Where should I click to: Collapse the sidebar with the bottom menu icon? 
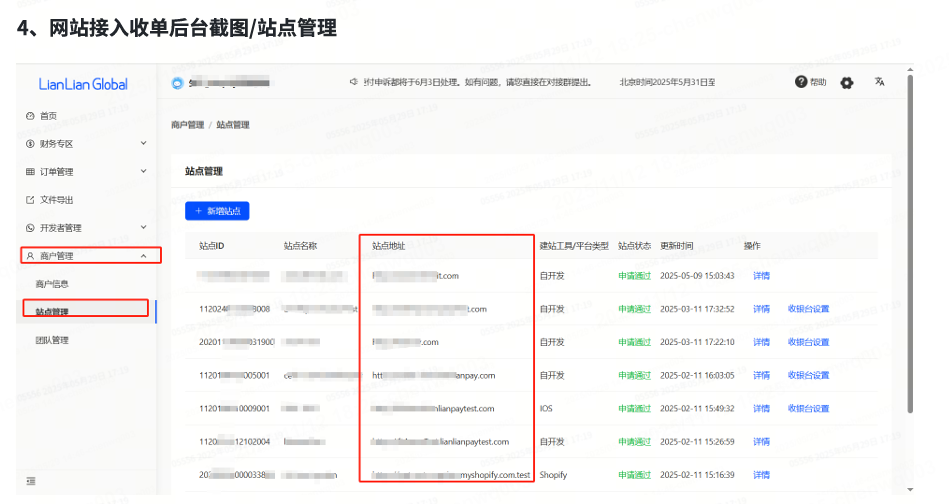[x=31, y=481]
